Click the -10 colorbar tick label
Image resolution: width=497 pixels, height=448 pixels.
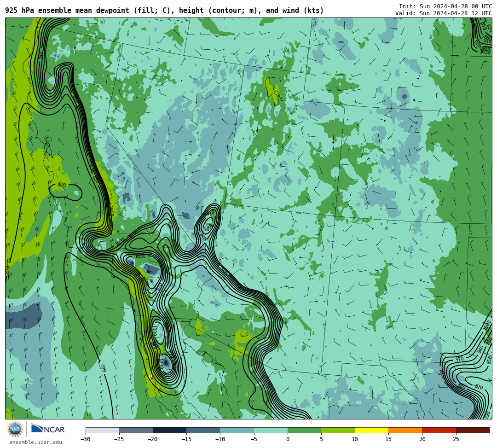[220, 439]
